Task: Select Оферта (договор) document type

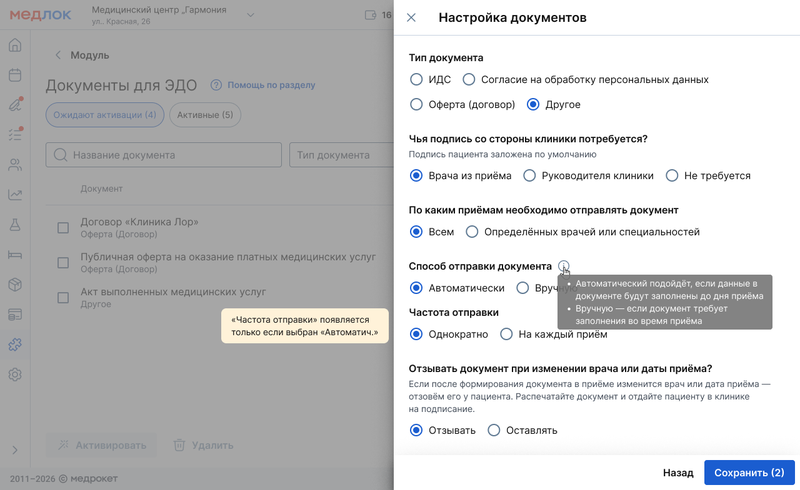Action: (463, 105)
